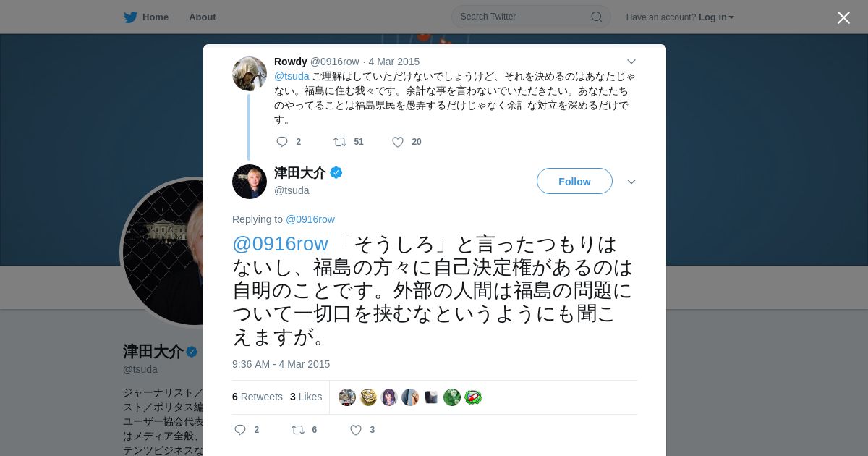Screen dimensions: 868x456
Task: Click the Twitter bird Home icon
Action: point(130,17)
